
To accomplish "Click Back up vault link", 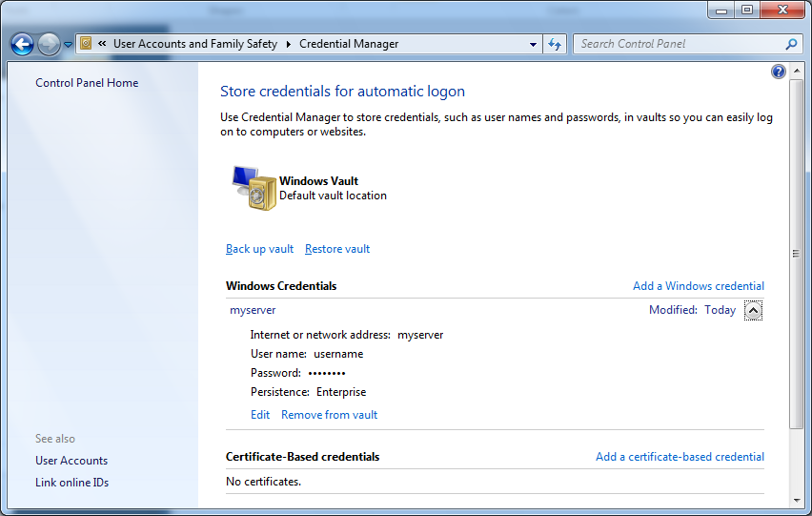I will 259,249.
